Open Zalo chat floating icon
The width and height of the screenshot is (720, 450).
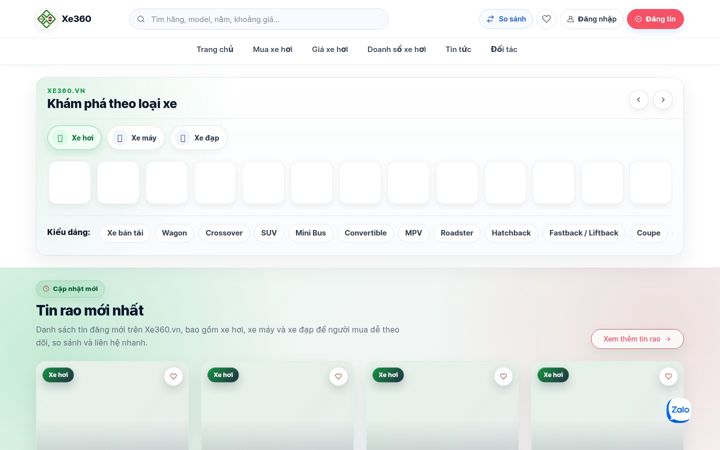click(x=679, y=410)
